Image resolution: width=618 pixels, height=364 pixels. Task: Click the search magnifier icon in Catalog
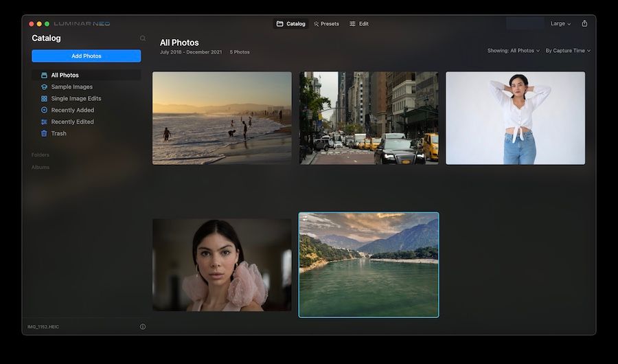point(143,38)
